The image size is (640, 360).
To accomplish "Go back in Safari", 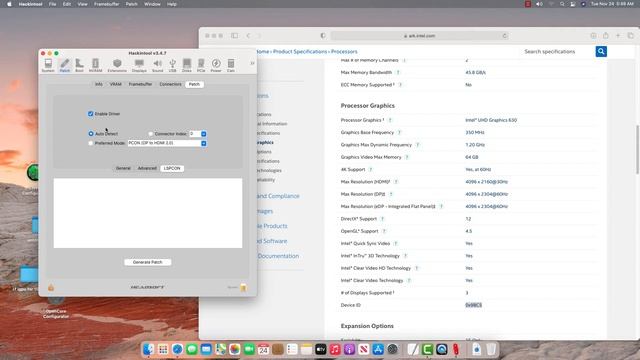I will point(248,36).
